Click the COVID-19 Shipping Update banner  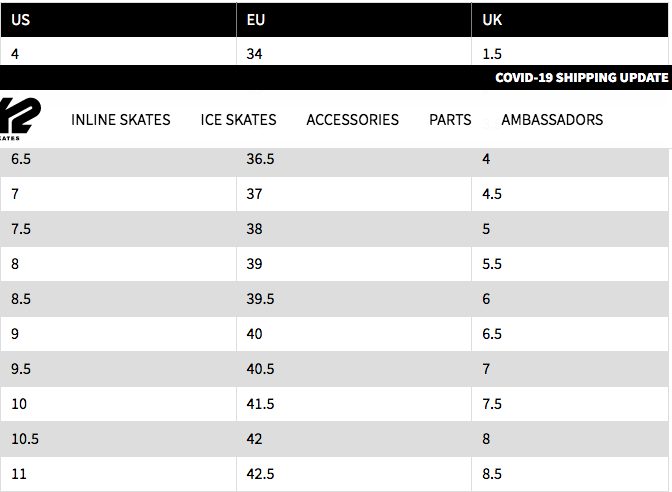(581, 78)
